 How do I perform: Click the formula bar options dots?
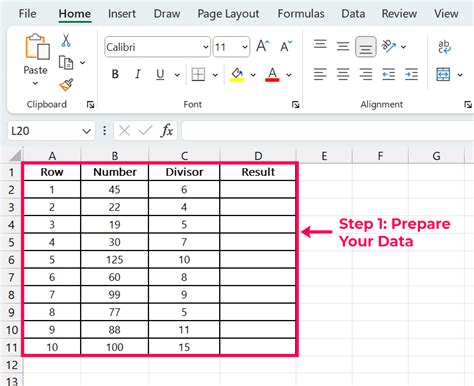coord(105,131)
